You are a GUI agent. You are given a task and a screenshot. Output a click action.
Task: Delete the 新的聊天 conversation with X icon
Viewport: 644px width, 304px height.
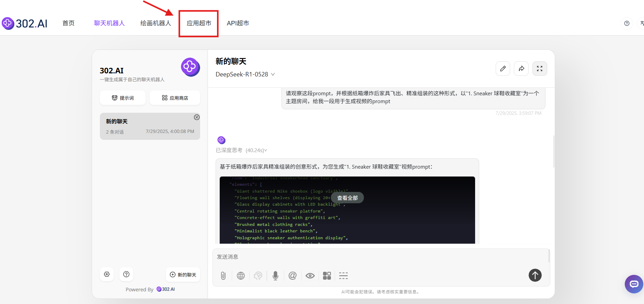pyautogui.click(x=197, y=117)
